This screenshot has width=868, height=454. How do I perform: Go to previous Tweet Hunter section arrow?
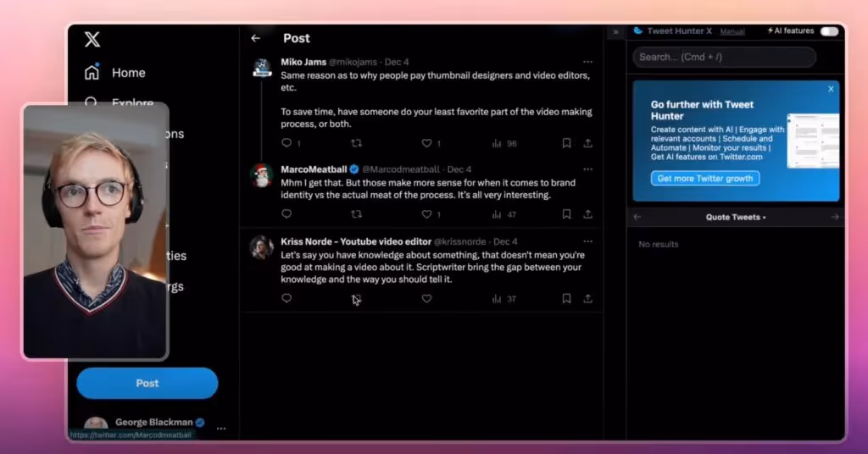click(637, 217)
